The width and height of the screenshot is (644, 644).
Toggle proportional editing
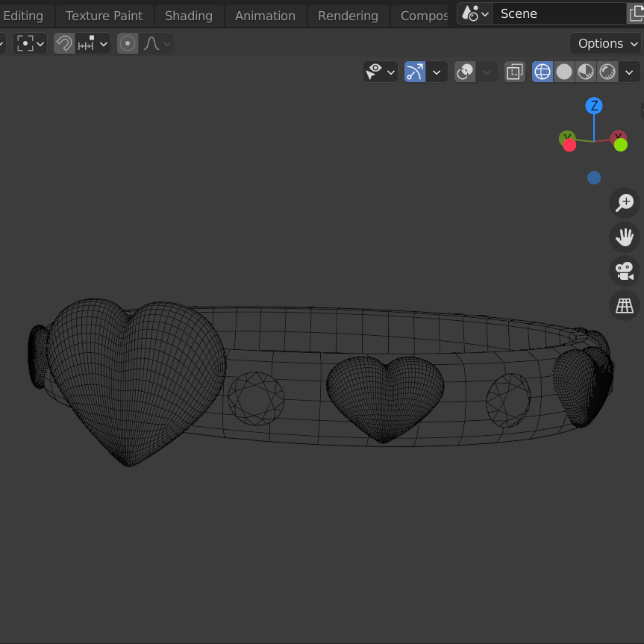pyautogui.click(x=128, y=43)
